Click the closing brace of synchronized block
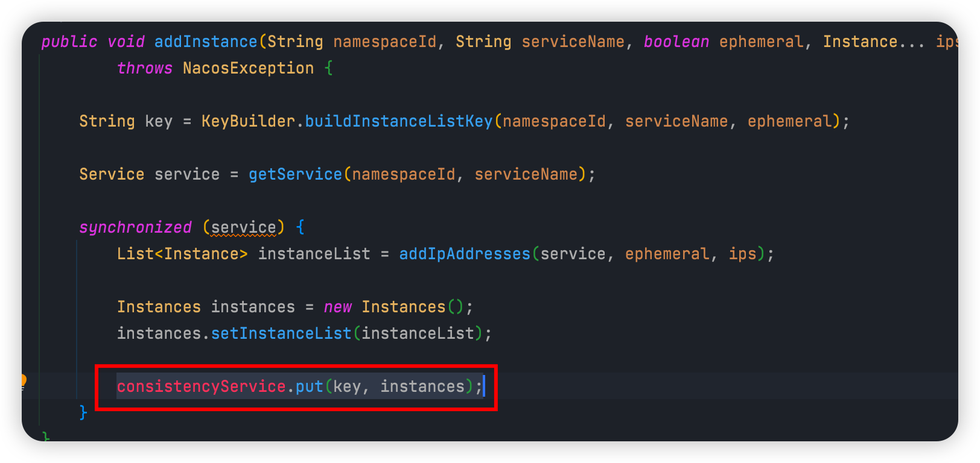Viewport: 980px width, 463px height. coord(83,413)
